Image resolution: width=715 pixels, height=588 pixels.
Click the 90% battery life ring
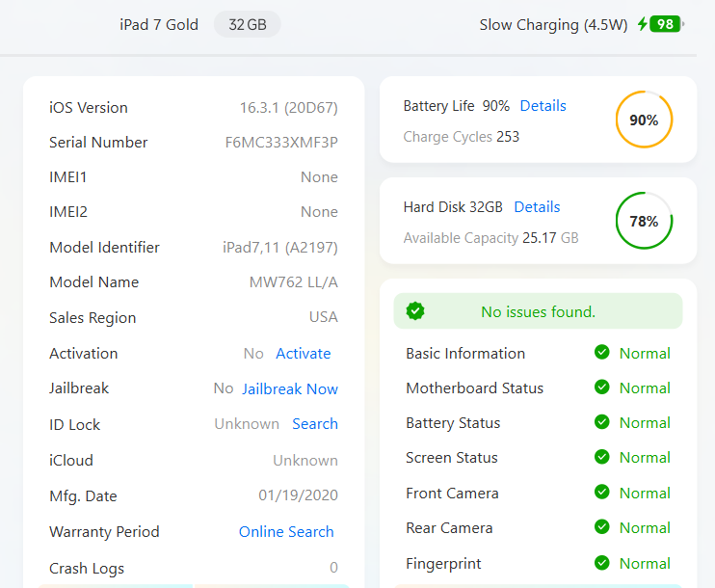coord(644,120)
